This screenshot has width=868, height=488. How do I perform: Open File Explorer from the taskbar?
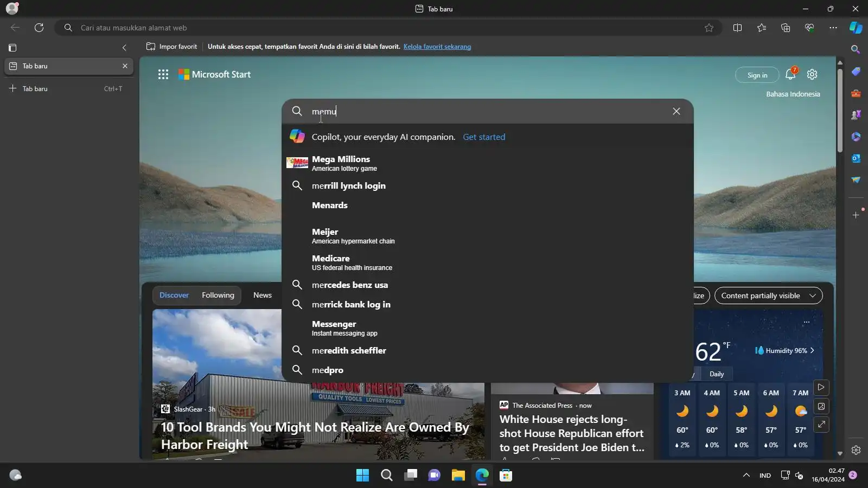point(458,476)
